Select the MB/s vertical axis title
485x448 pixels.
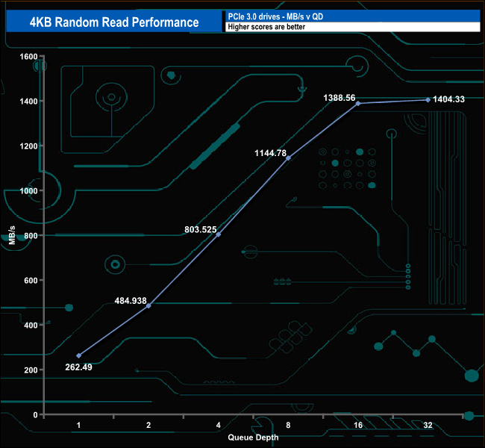(x=13, y=235)
